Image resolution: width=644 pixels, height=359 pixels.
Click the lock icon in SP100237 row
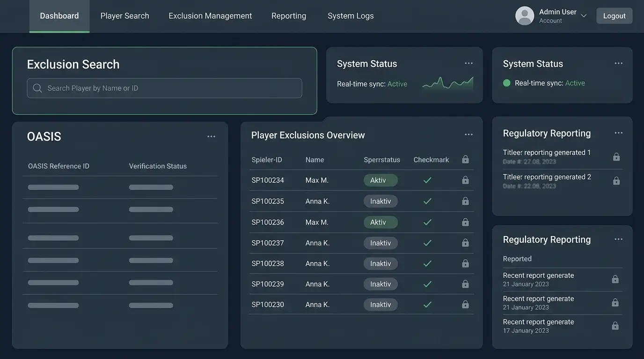click(x=465, y=243)
